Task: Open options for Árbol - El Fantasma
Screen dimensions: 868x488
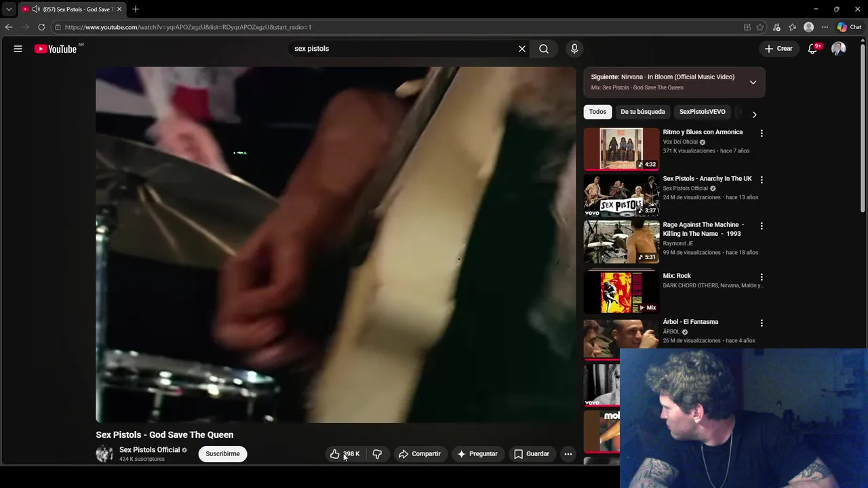Action: [762, 323]
